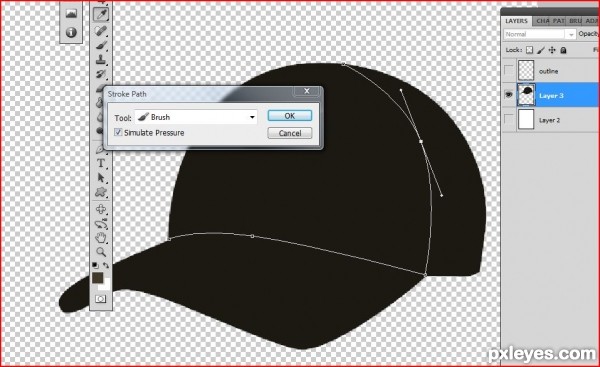This screenshot has width=600, height=367.
Task: Lock transparent pixels
Action: [530, 50]
